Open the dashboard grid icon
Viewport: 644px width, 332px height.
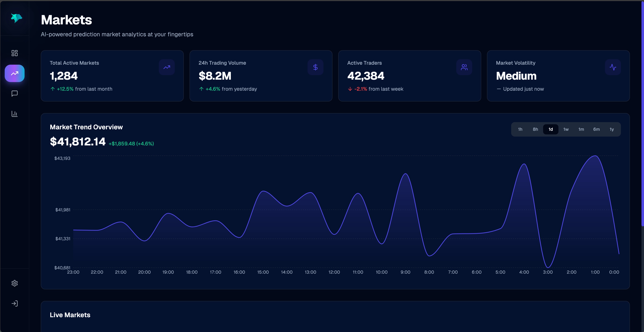(14, 53)
